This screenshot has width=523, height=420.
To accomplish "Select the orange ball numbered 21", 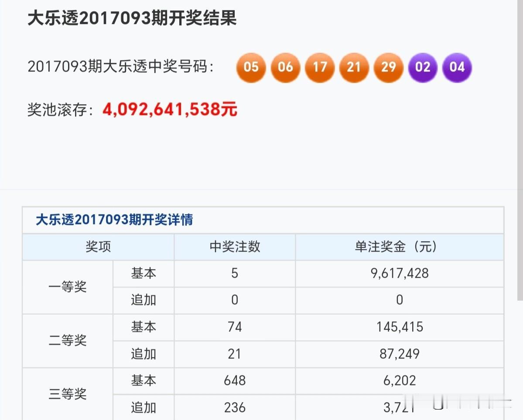I will pyautogui.click(x=354, y=68).
